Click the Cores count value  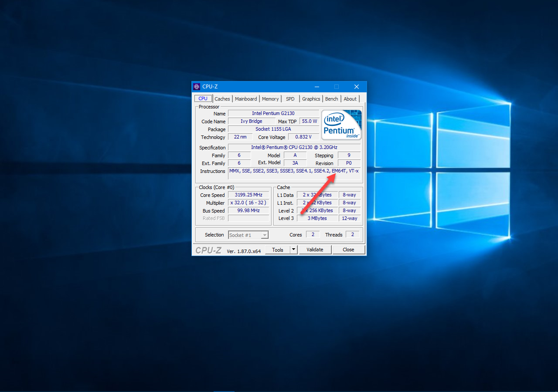click(x=313, y=234)
